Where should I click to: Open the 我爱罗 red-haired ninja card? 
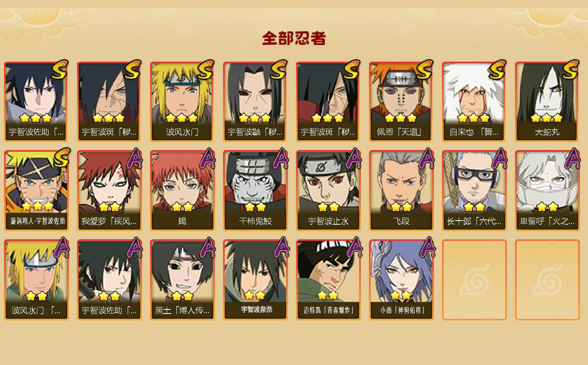click(x=109, y=190)
